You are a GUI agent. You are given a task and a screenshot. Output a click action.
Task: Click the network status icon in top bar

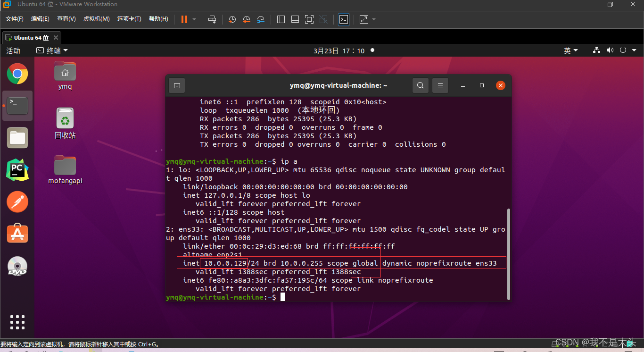[596, 50]
